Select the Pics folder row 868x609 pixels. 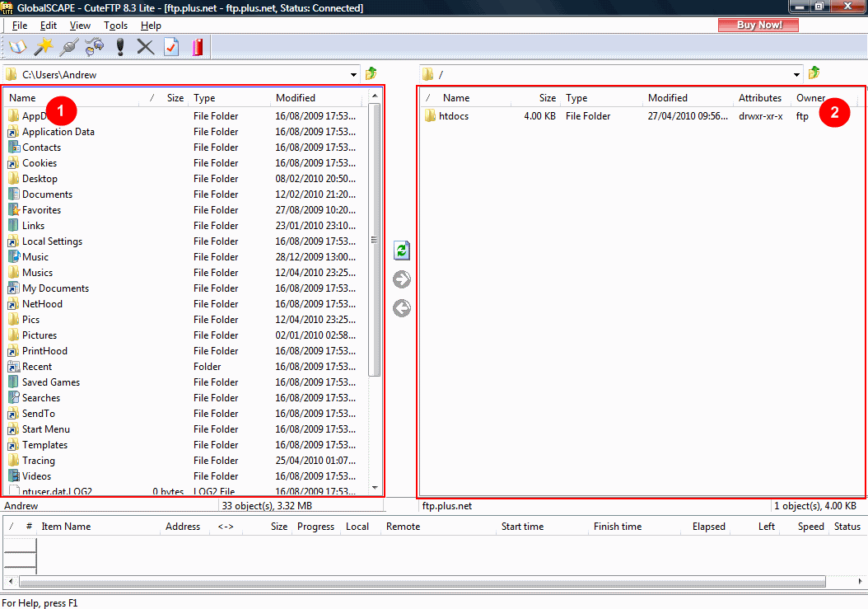pos(185,320)
